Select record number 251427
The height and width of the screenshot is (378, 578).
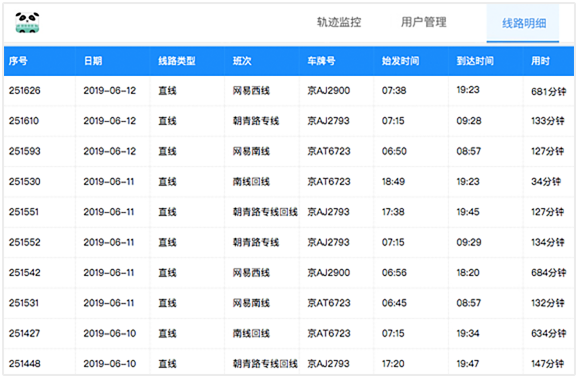click(24, 333)
